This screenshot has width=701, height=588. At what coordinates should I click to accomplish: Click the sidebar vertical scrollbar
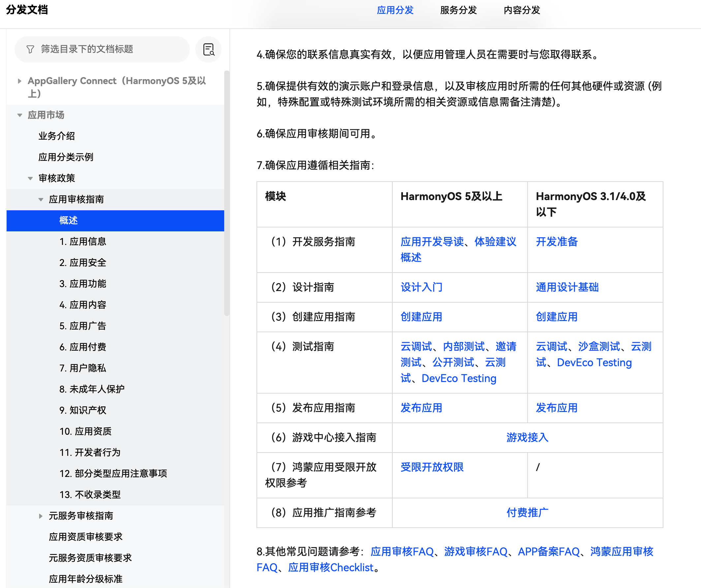227,193
